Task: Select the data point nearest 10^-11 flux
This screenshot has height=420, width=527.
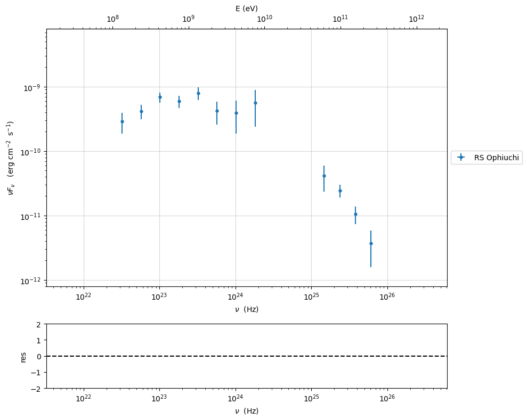Action: click(x=355, y=214)
